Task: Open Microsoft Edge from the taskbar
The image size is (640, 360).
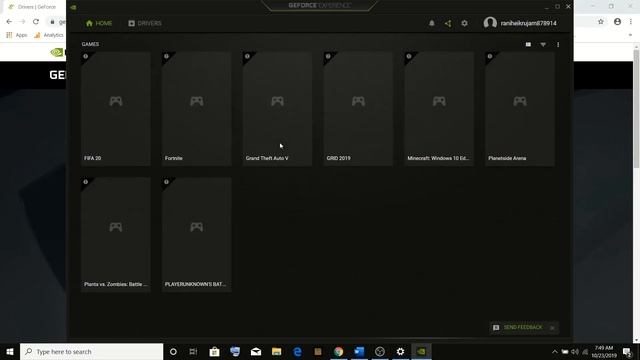Action: point(297,351)
